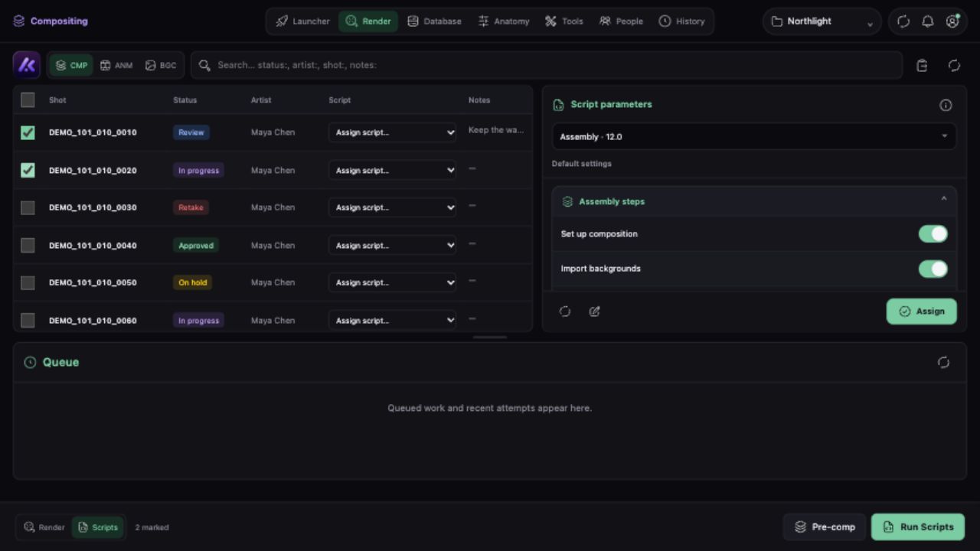Toggle the select-all shots checkbox

(x=28, y=99)
